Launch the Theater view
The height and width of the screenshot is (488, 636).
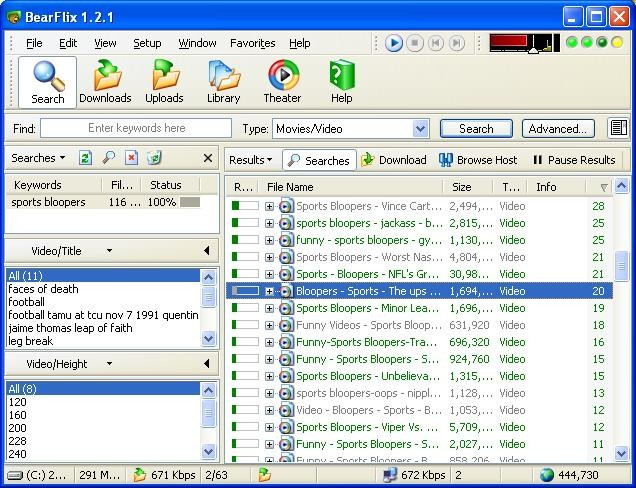click(283, 82)
